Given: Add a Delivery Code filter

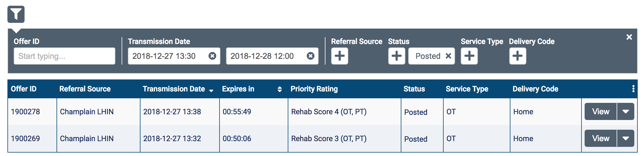Looking at the screenshot, I should (518, 56).
